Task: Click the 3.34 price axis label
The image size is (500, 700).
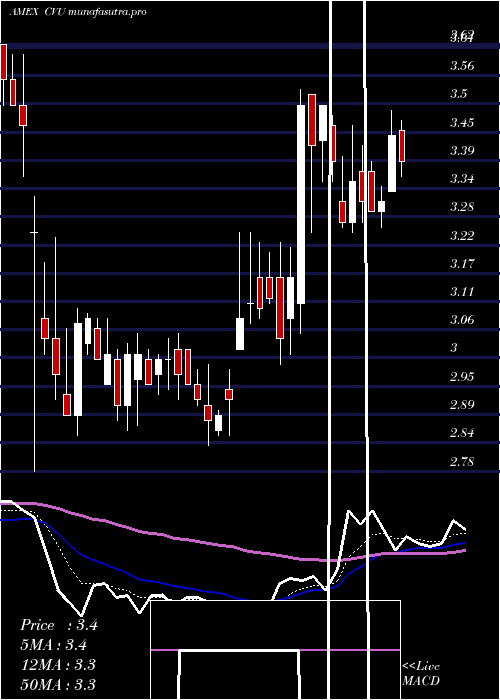Action: (x=462, y=179)
